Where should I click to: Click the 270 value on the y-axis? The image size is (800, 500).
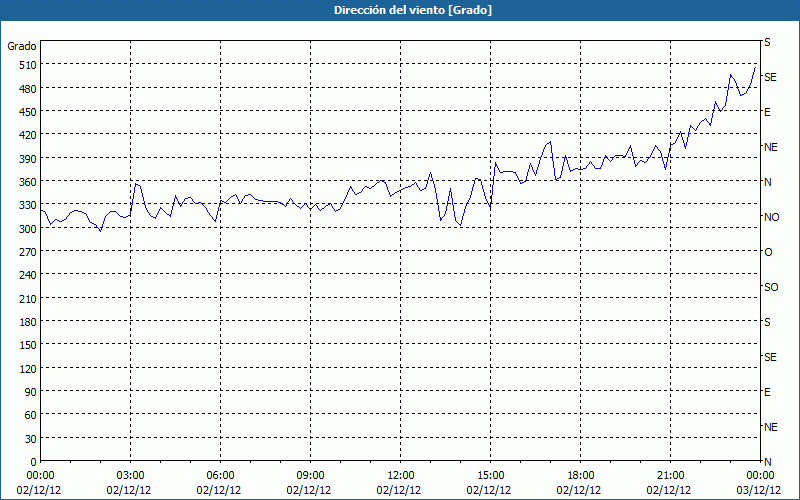click(28, 252)
